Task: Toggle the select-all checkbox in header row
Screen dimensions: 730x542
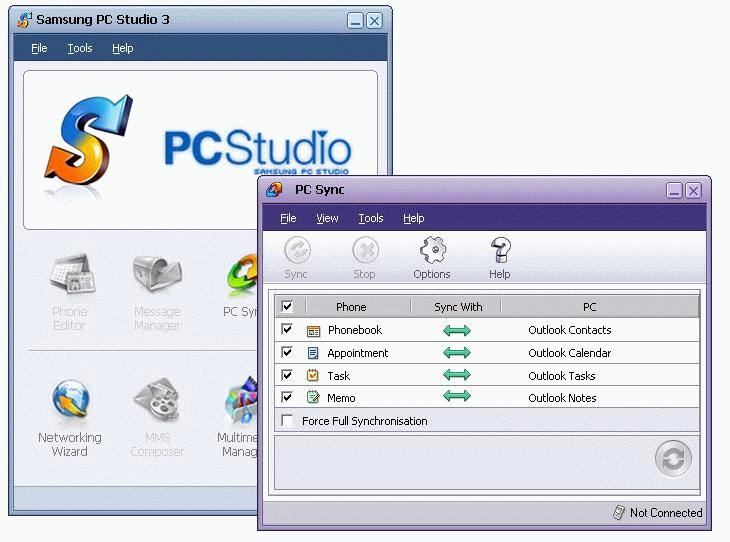Action: point(287,306)
